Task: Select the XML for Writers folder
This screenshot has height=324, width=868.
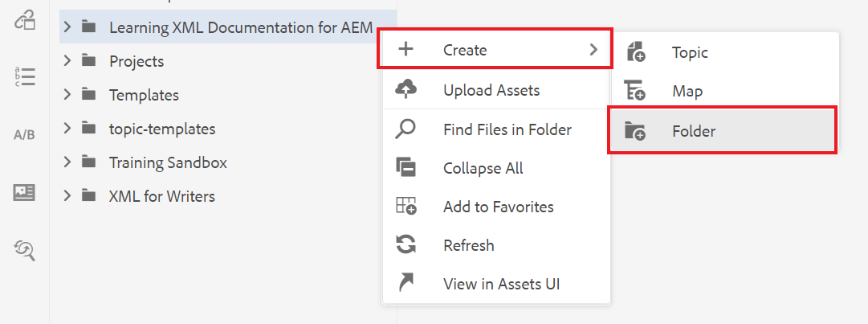Action: [161, 196]
